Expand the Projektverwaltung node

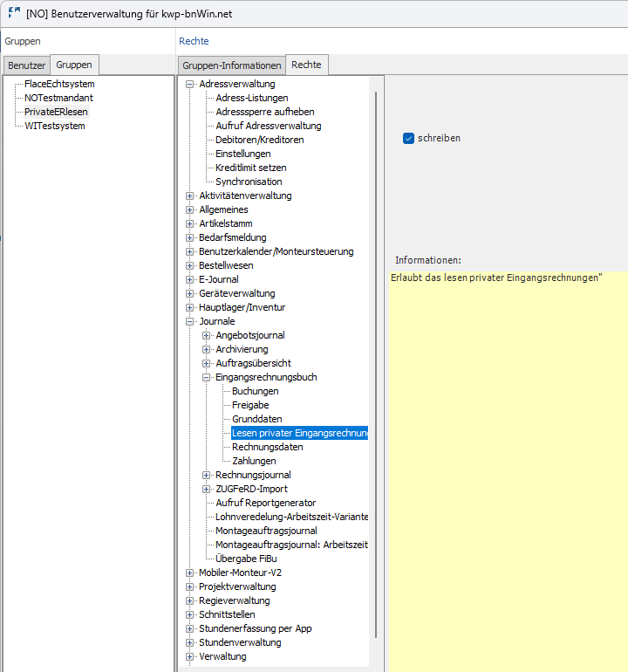[189, 587]
